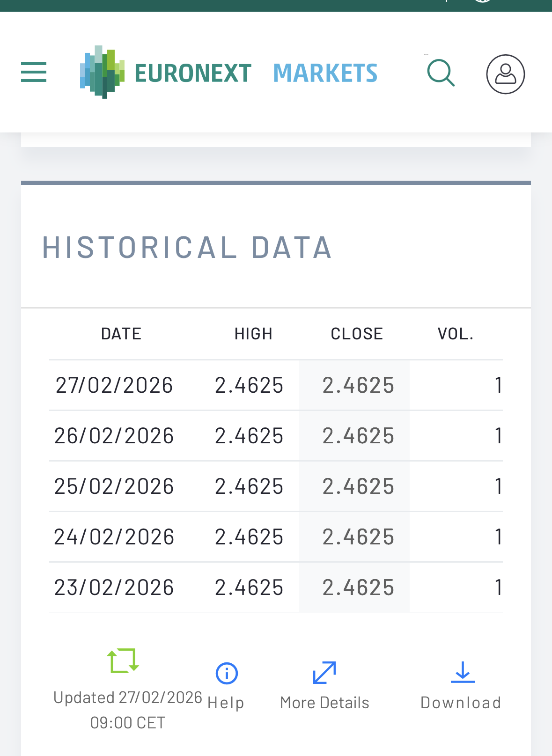Open More Details expand arrow icon
Viewport: 552px width, 756px height.
point(324,673)
